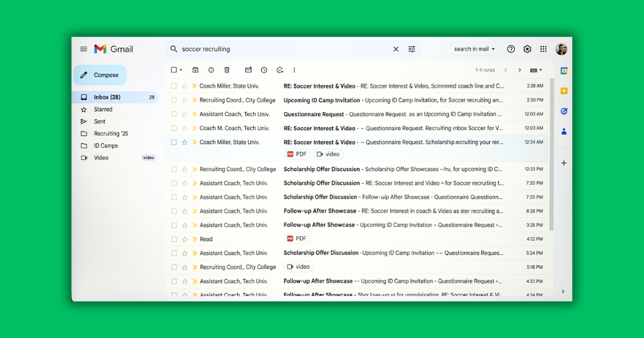This screenshot has height=338, width=644.
Task: Open the select dropdown arrow beside checkbox
Action: click(x=181, y=70)
